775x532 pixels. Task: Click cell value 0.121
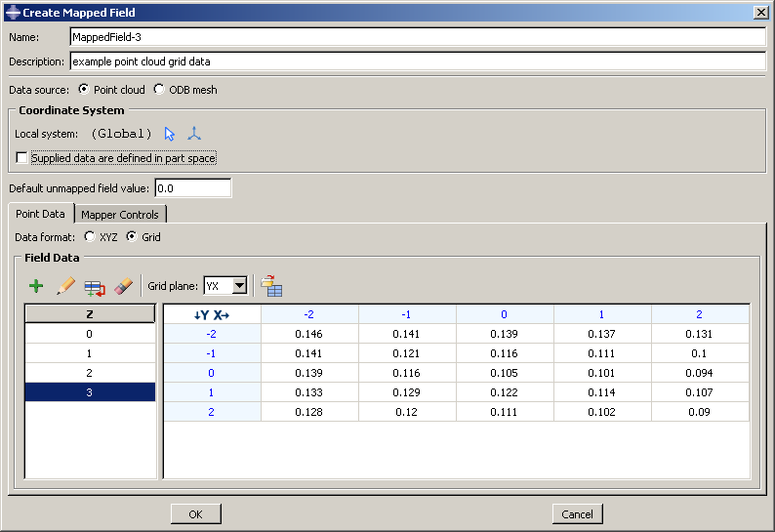406,353
